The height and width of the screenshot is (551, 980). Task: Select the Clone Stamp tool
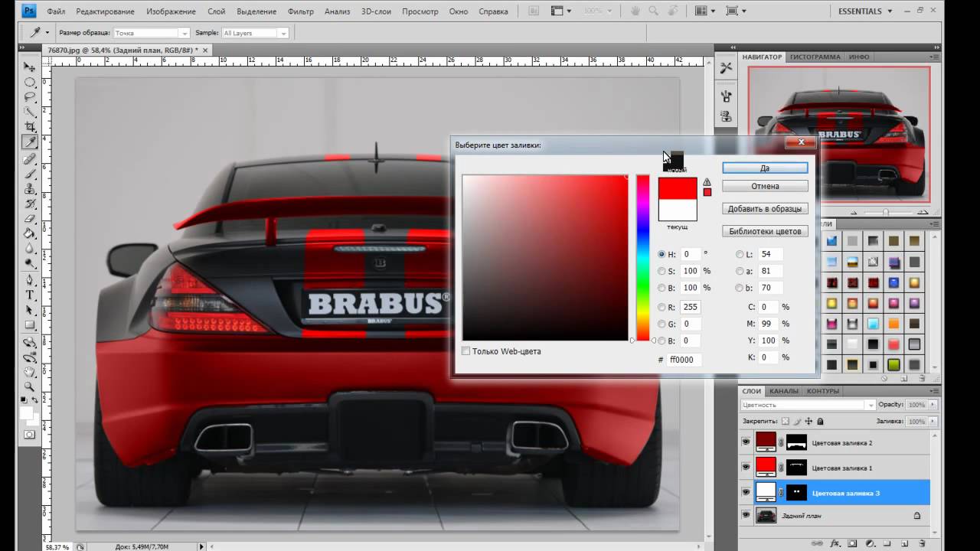click(x=30, y=188)
